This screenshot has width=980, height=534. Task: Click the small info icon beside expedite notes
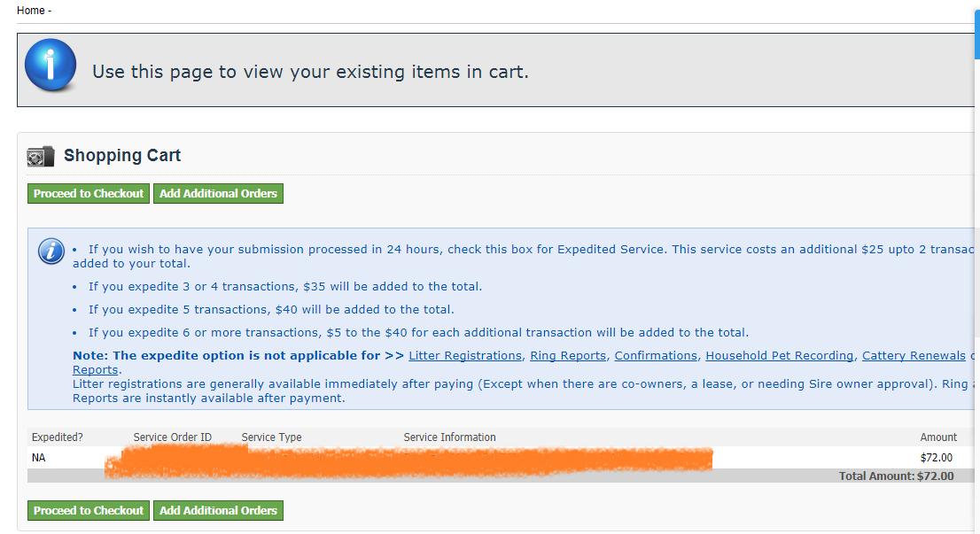pyautogui.click(x=51, y=252)
